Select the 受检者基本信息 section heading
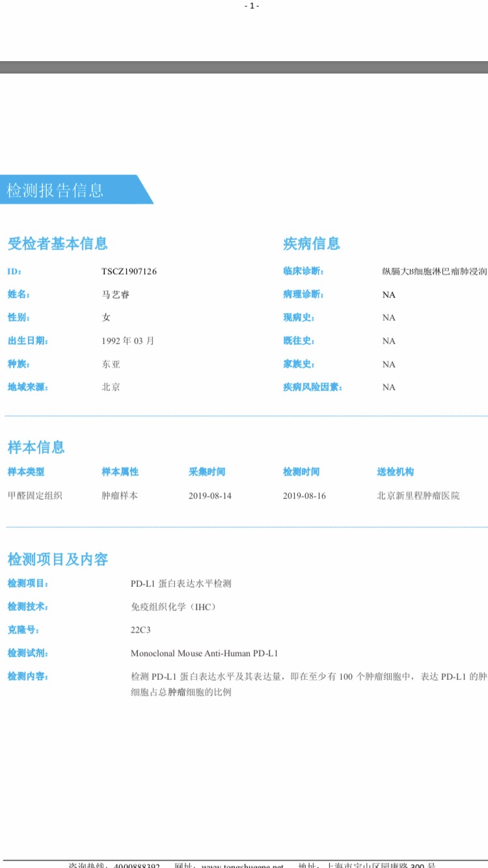Screen dimensions: 488x868 57,244
